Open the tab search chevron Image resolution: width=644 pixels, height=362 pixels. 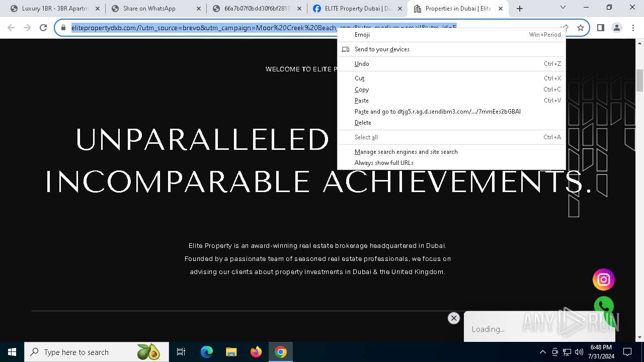[x=563, y=8]
